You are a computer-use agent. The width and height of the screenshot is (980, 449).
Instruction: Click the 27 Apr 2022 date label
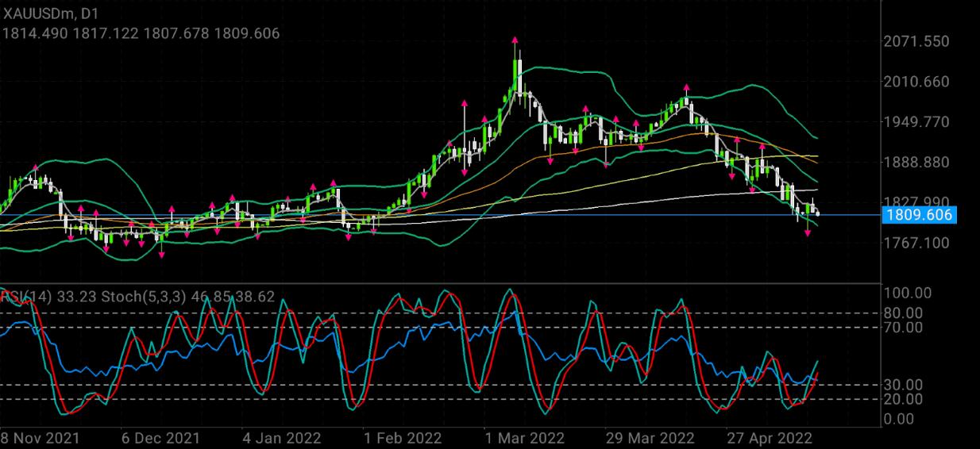[770, 438]
